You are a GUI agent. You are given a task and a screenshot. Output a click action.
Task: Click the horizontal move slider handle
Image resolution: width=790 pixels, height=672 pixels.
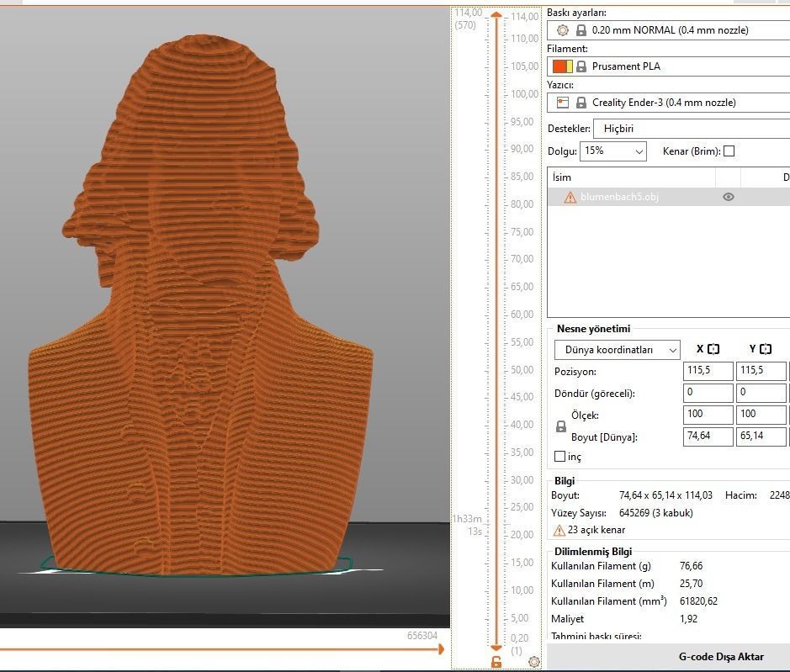click(442, 649)
